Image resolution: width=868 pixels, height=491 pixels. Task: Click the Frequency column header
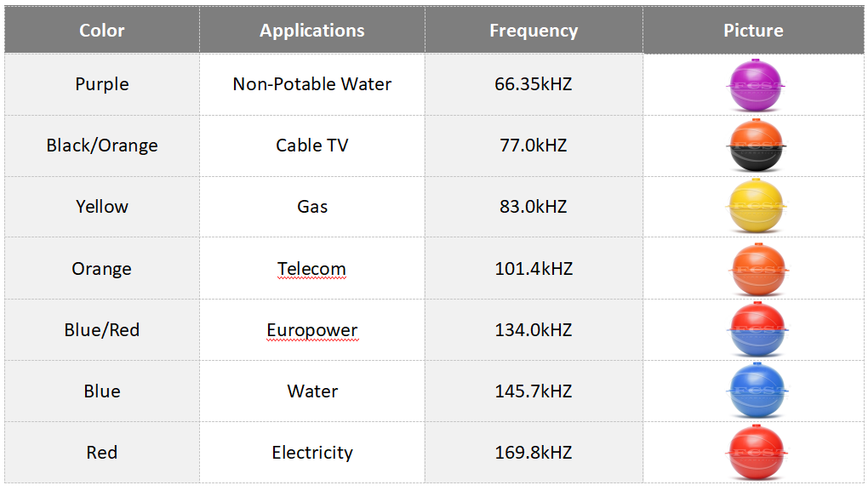(x=534, y=31)
